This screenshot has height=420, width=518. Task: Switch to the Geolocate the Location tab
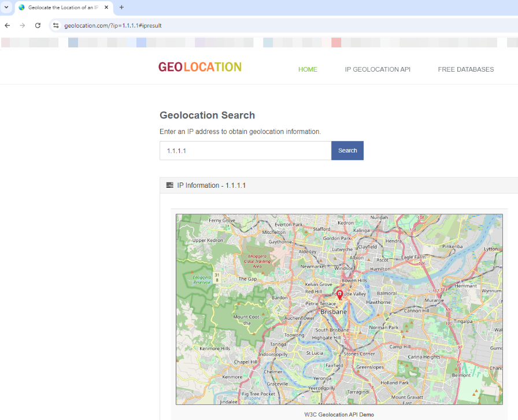[61, 8]
